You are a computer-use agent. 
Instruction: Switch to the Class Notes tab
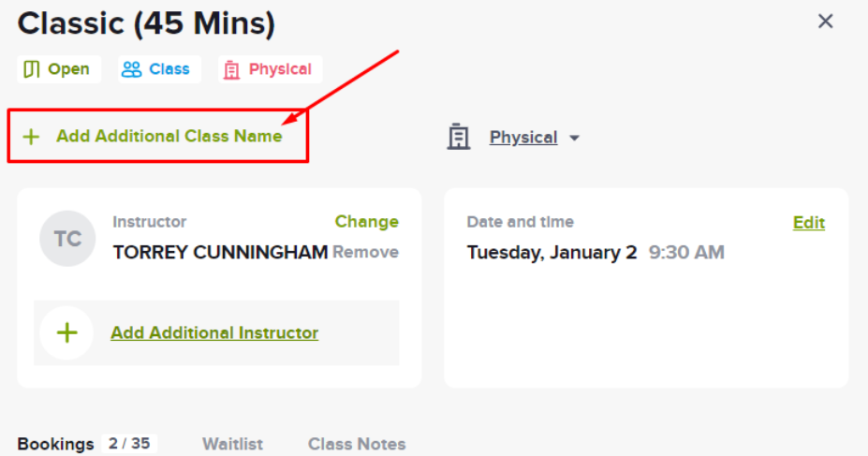(357, 444)
